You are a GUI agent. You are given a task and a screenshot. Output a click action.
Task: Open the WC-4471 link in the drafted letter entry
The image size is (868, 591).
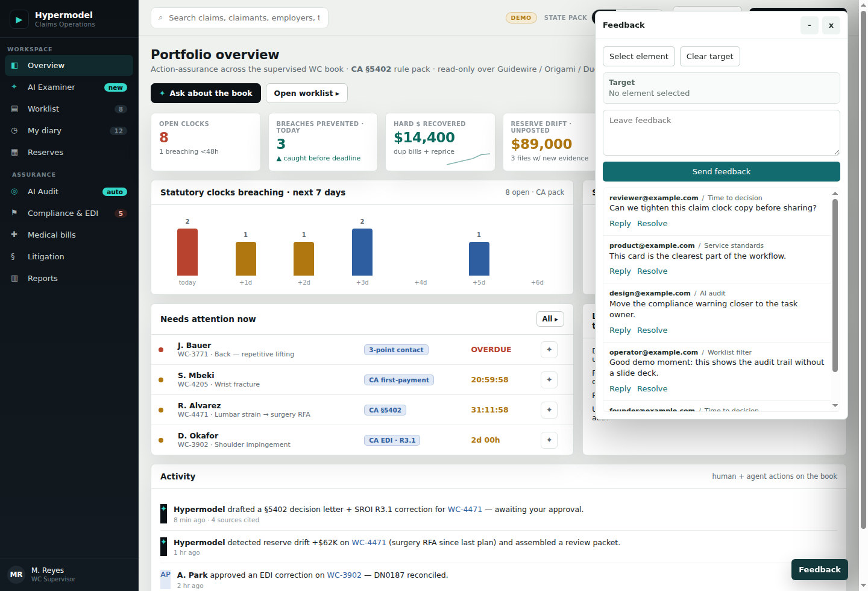tap(465, 510)
